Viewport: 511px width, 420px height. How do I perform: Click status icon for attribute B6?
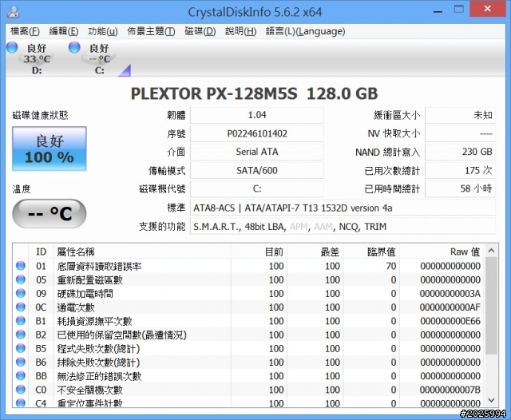pyautogui.click(x=21, y=362)
